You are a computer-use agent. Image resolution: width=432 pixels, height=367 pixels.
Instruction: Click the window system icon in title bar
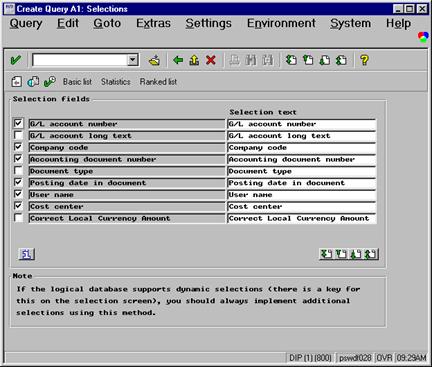point(9,9)
